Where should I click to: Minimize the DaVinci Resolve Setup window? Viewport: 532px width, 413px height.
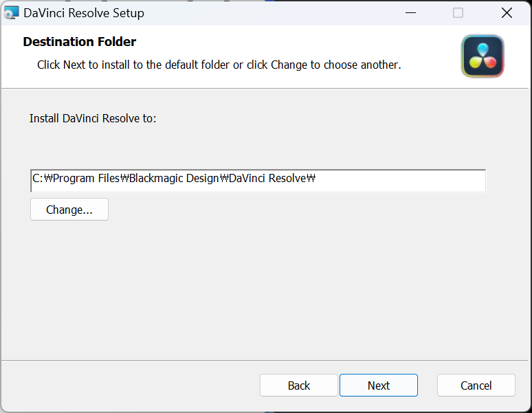(410, 13)
